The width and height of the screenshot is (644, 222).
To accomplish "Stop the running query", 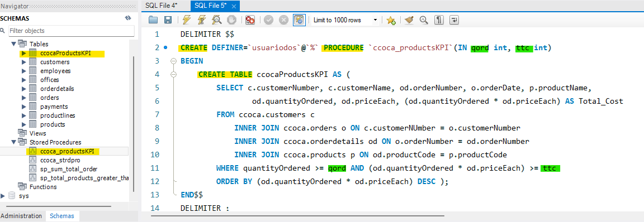I will [x=231, y=20].
